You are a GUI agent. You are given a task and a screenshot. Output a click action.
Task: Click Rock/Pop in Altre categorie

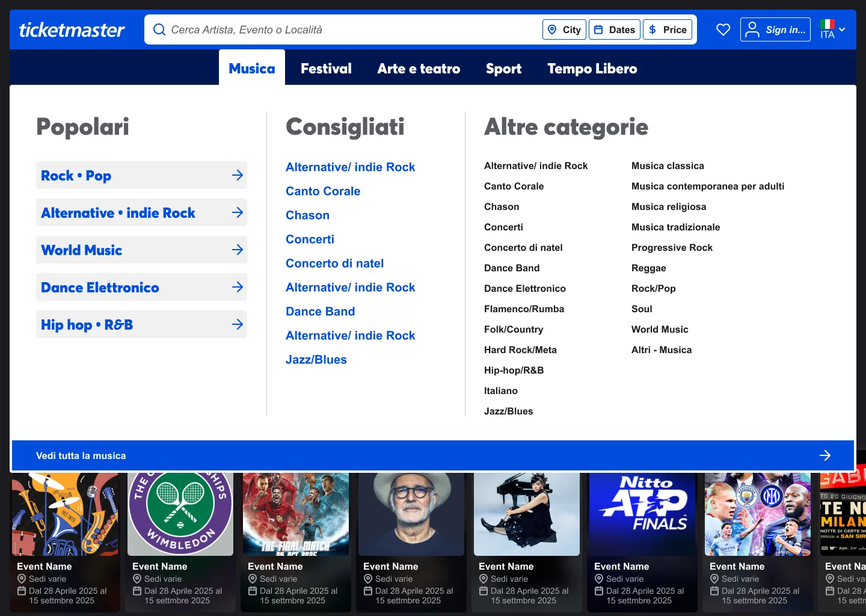(653, 288)
